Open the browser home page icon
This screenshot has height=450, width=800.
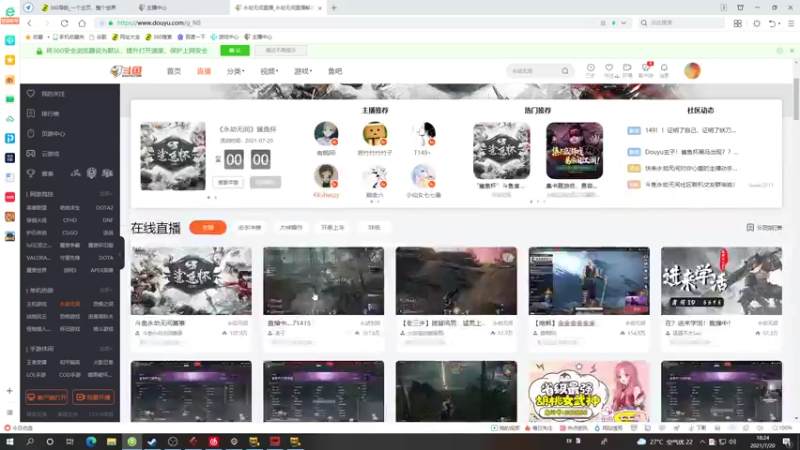(82, 23)
